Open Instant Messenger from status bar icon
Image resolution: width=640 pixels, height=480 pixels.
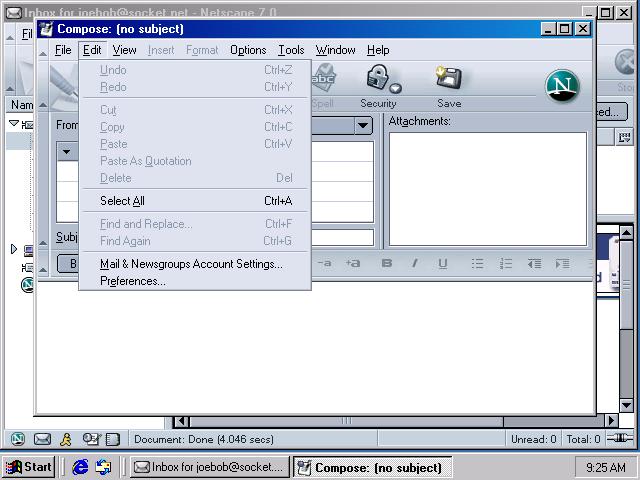[66, 439]
